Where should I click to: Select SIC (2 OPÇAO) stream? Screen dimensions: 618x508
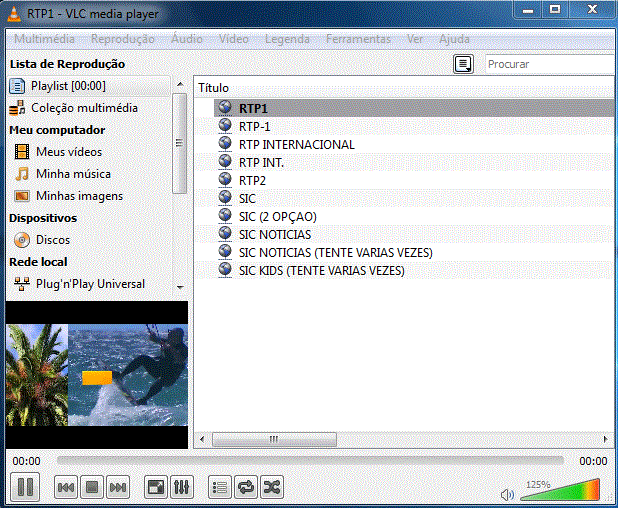coord(404,217)
